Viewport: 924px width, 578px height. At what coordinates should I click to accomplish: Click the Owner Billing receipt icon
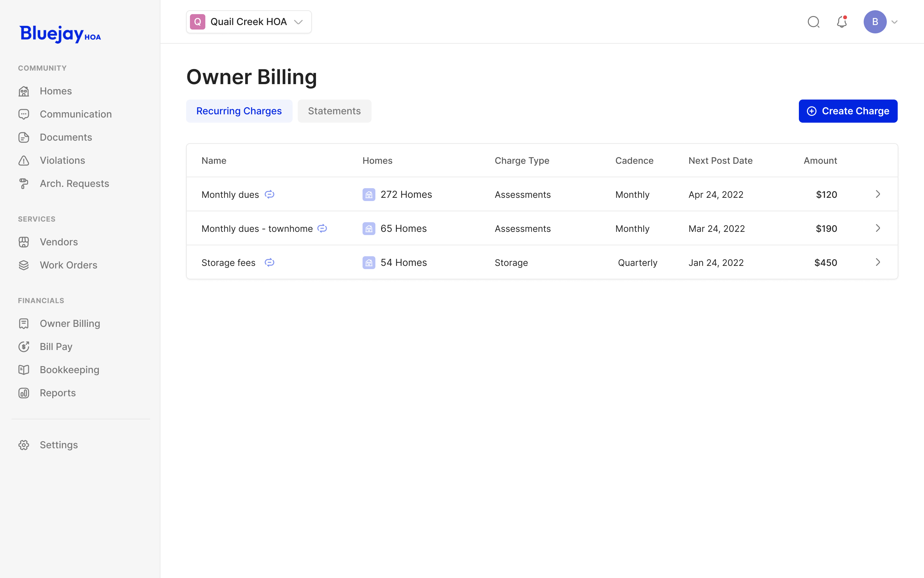24,323
